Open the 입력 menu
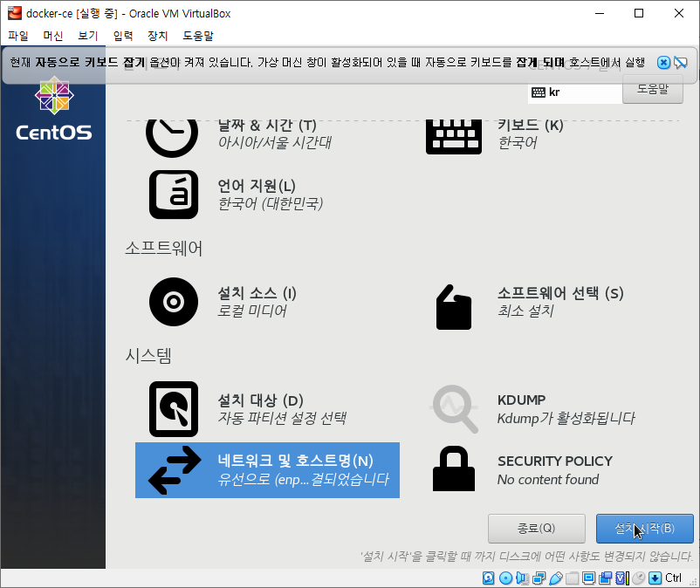This screenshot has height=588, width=700. coord(123,36)
